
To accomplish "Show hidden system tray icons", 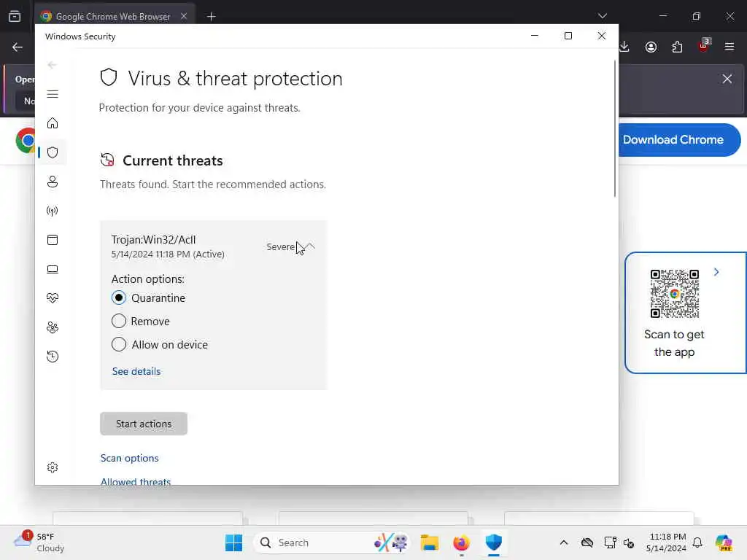I will (x=564, y=542).
